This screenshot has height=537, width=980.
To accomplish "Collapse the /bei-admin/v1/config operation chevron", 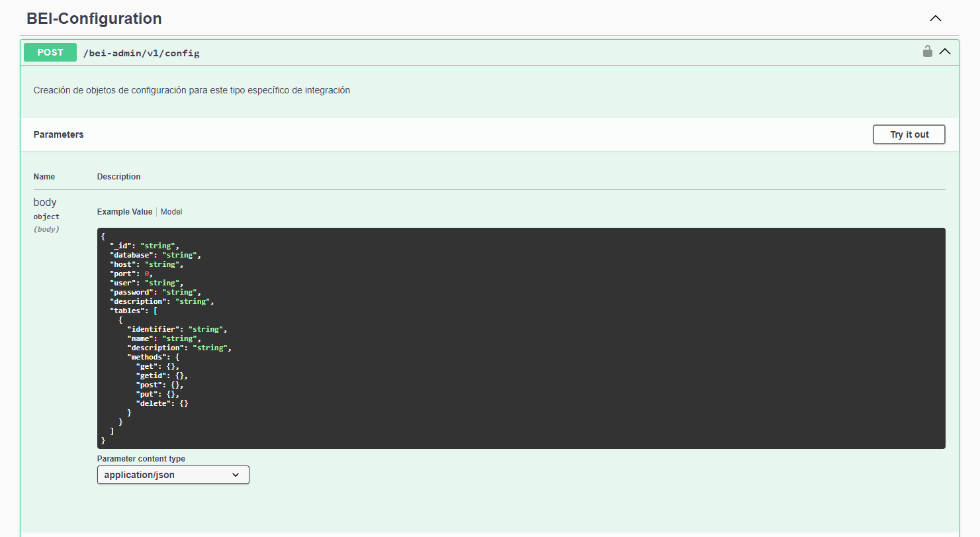I will [x=945, y=51].
